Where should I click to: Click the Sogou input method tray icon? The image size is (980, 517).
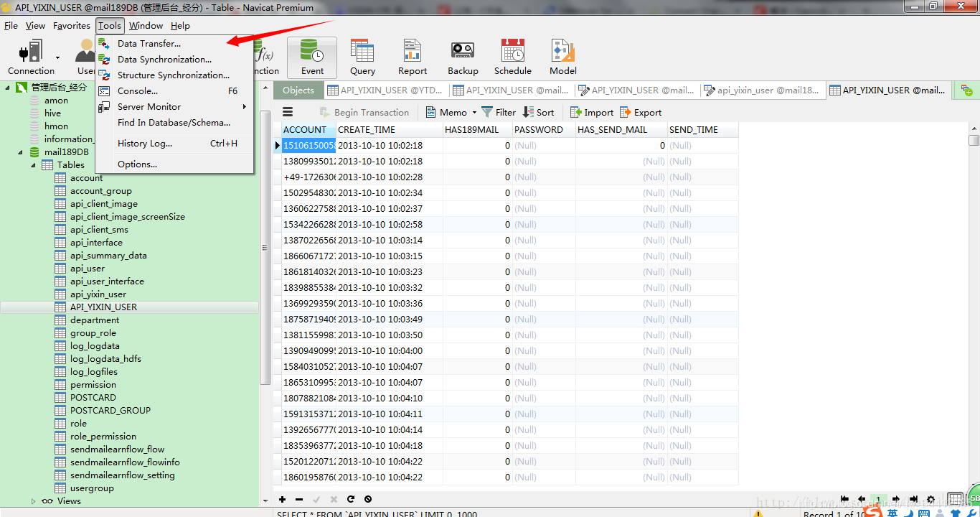coord(872,511)
